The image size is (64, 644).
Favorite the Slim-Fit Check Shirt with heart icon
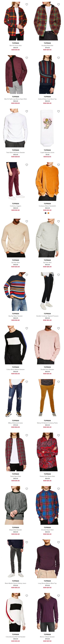point(27,4)
